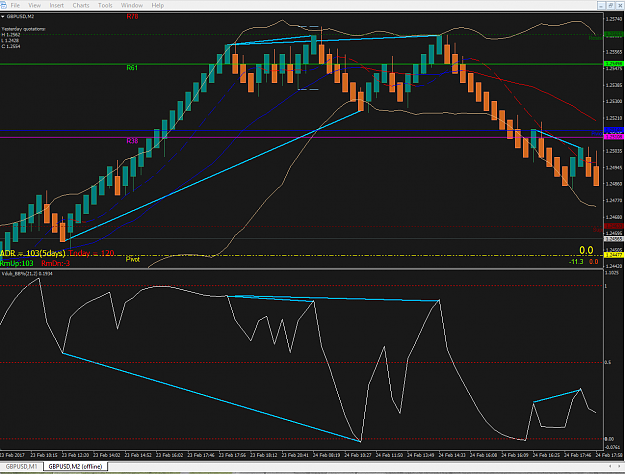Open the Insert menu
The height and width of the screenshot is (474, 625).
pos(57,5)
